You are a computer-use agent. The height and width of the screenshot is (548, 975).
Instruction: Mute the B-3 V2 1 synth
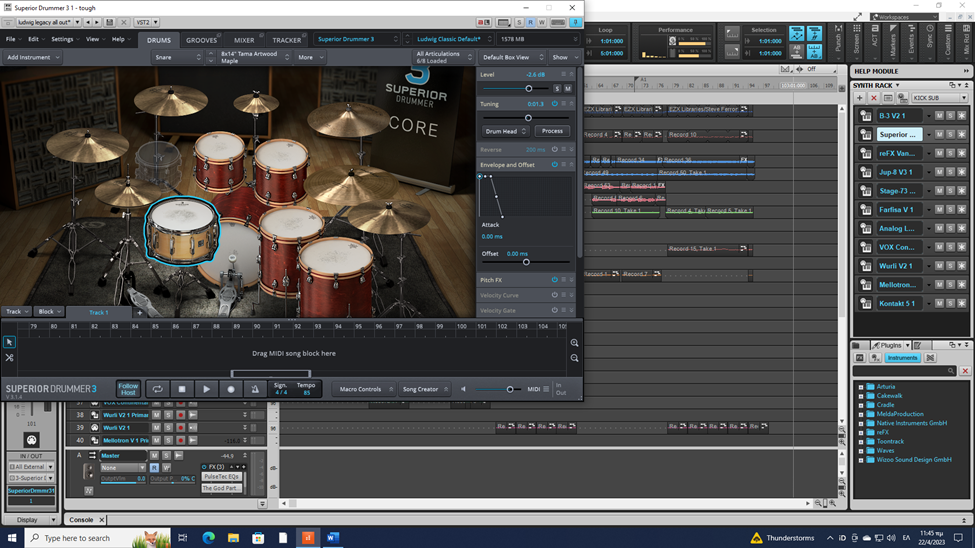939,116
